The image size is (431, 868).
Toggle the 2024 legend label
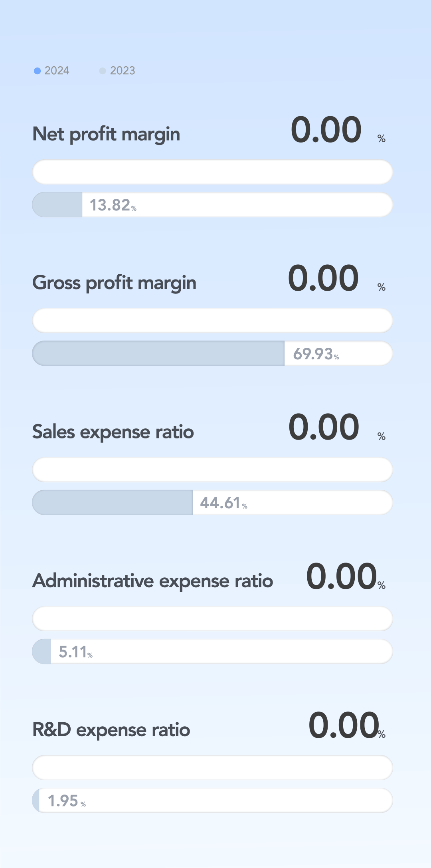click(x=57, y=71)
